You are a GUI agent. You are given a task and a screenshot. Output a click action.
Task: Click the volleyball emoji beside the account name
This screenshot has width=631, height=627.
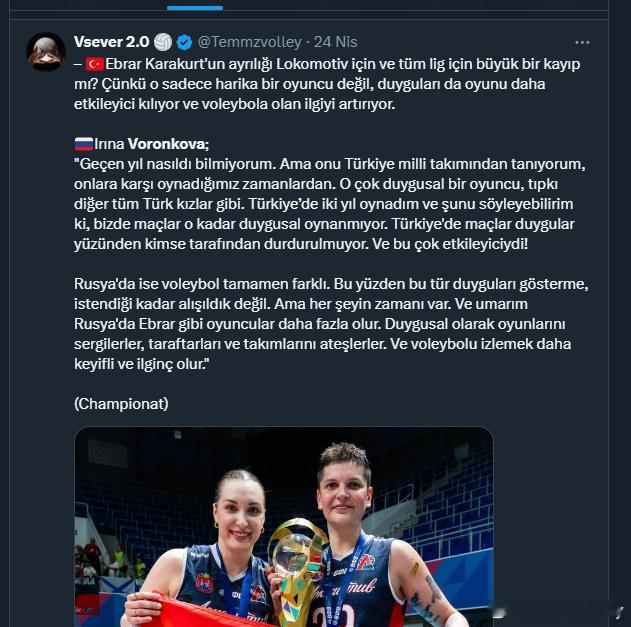pyautogui.click(x=163, y=42)
